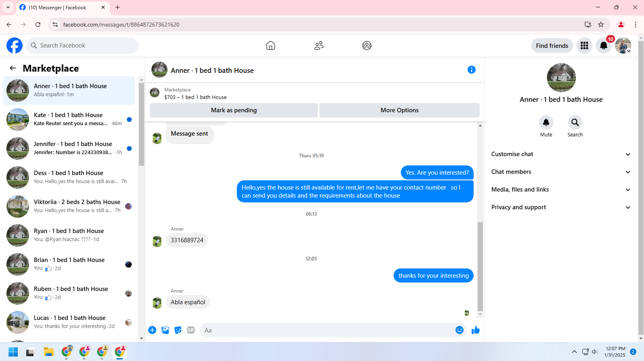Open the Chrome profile icon
644x361 pixels.
point(621,25)
